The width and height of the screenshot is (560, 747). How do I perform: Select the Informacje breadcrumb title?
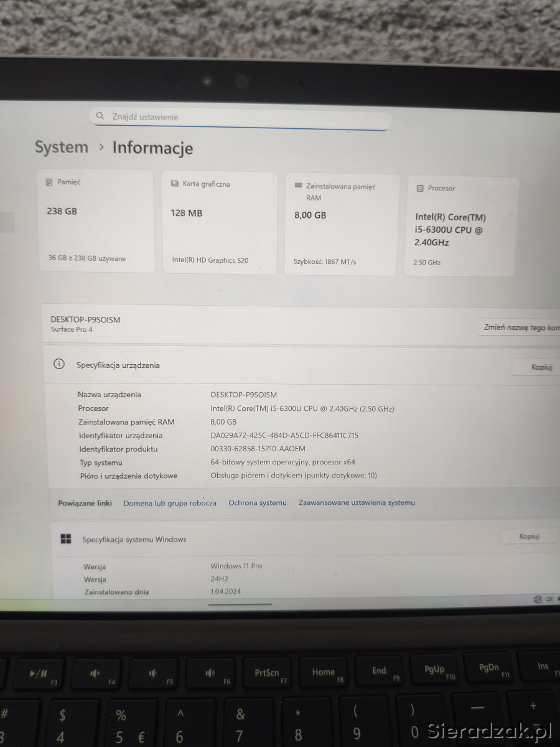pyautogui.click(x=152, y=148)
